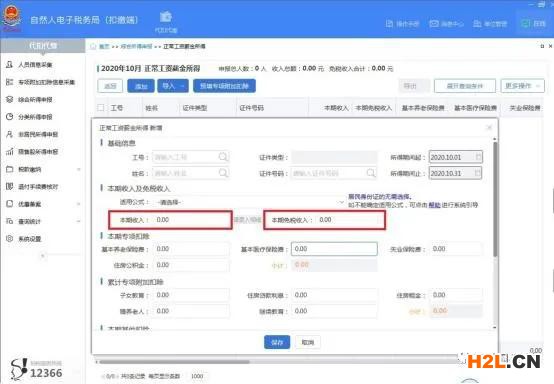554x384 pixels.
Task: Click 保存 in the dialog
Action: 277,342
